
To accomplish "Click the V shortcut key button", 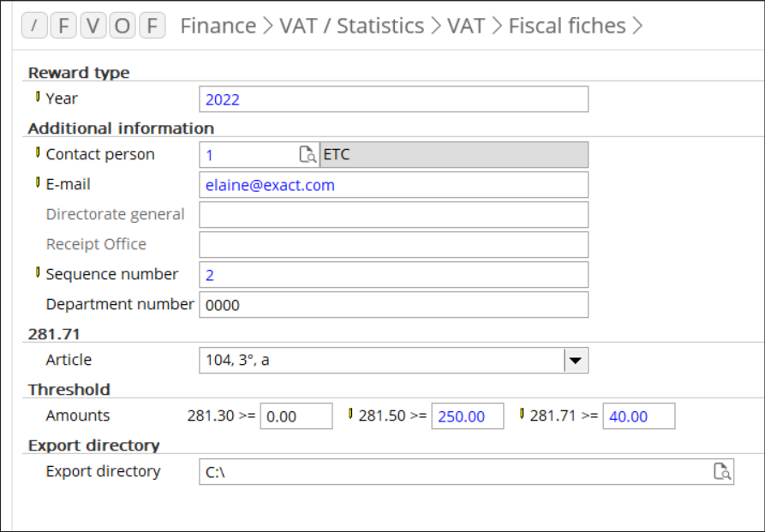I will click(x=93, y=27).
